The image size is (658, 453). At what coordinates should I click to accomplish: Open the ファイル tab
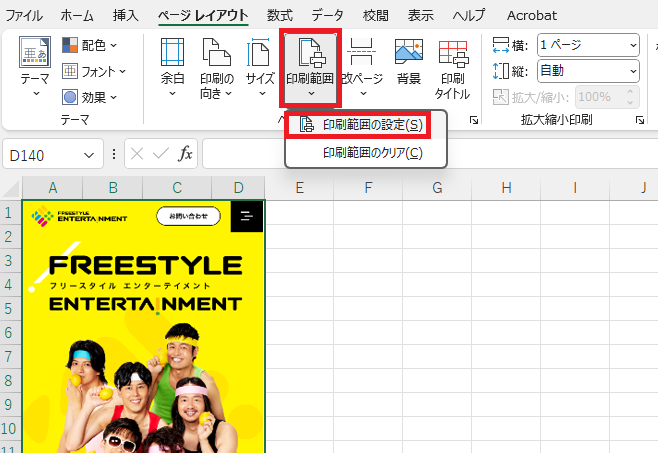24,16
